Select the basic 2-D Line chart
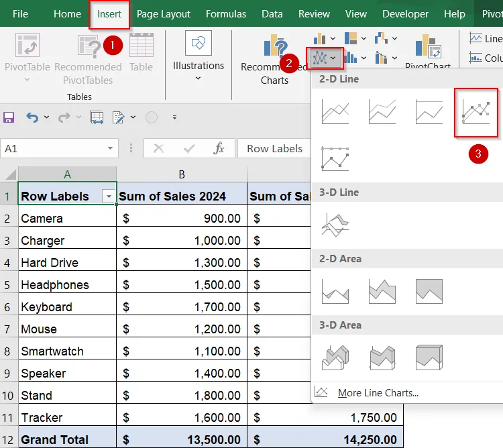The image size is (503, 448). pos(335,111)
